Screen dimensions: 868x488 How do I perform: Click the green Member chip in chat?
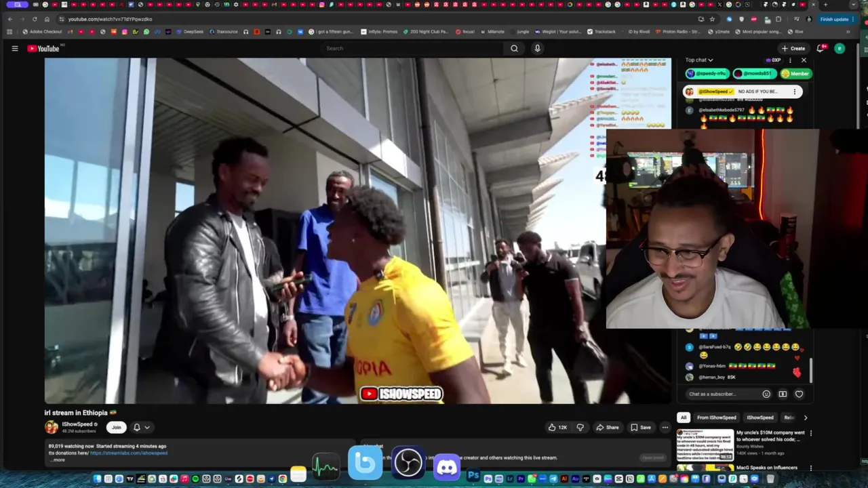[796, 73]
